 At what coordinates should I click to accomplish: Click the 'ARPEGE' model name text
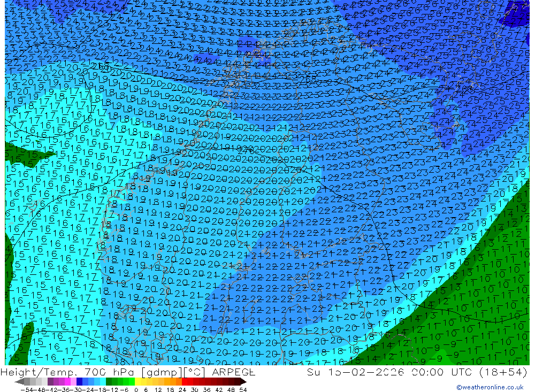(233, 372)
